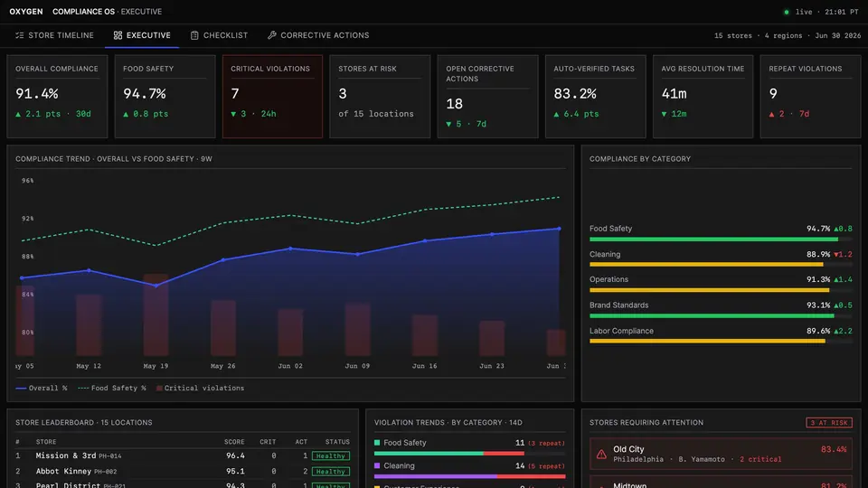
Task: Toggle Critical violations legend entry
Action: (201, 389)
